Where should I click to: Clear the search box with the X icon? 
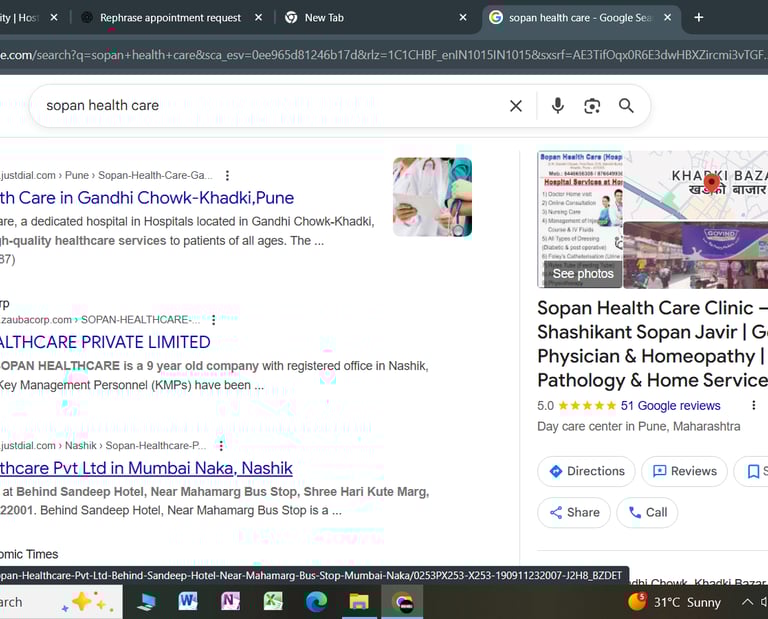point(516,106)
